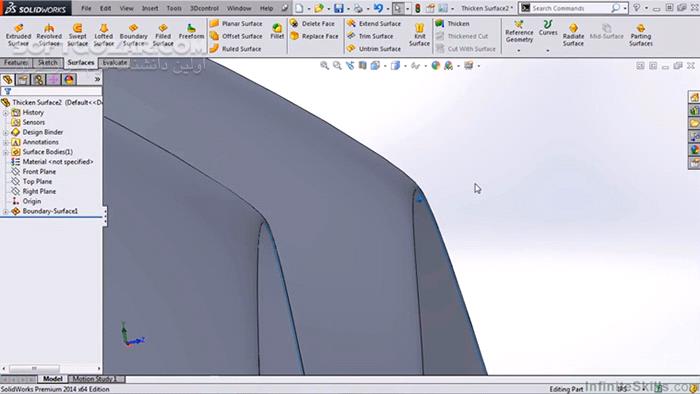Open the Curves tool
Screen dimensions: 700x394
coord(548,28)
